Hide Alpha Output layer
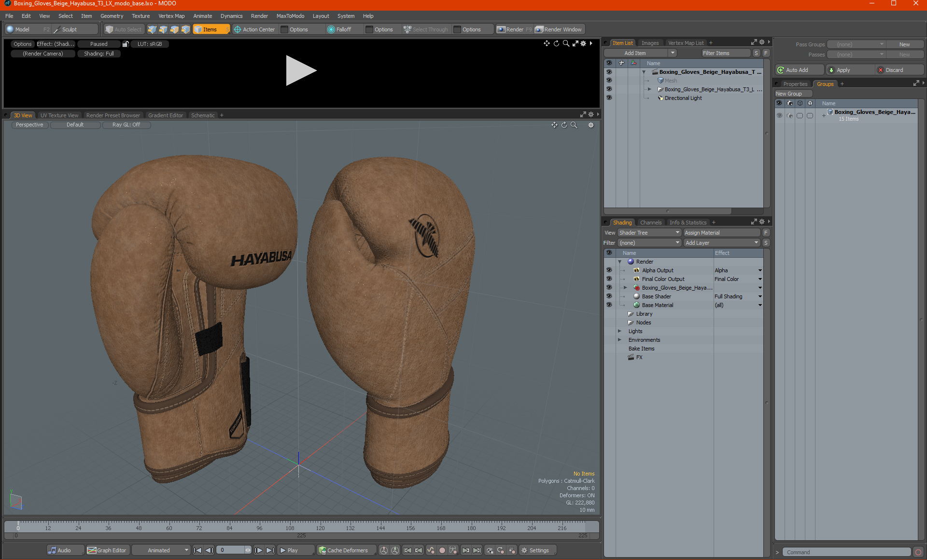The height and width of the screenshot is (560, 927). pos(609,270)
